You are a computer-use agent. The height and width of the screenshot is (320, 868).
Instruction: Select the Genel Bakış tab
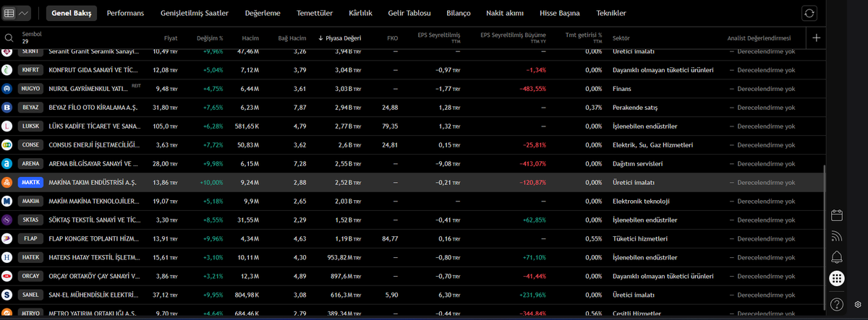pyautogui.click(x=72, y=13)
